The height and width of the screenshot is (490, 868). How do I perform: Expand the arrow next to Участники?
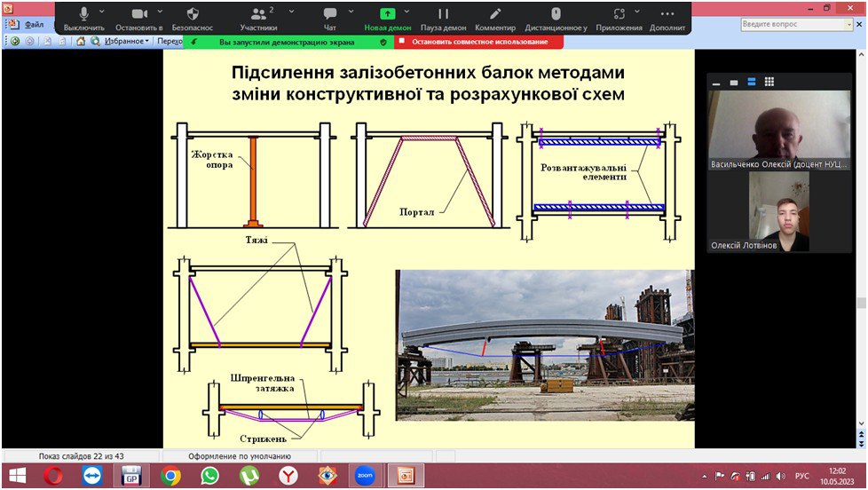click(292, 11)
